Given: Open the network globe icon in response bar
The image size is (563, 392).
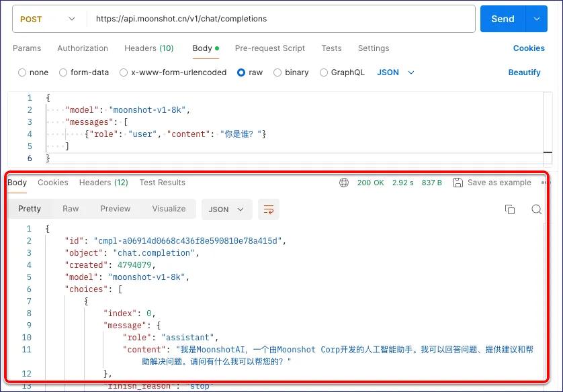Looking at the screenshot, I should coord(343,182).
